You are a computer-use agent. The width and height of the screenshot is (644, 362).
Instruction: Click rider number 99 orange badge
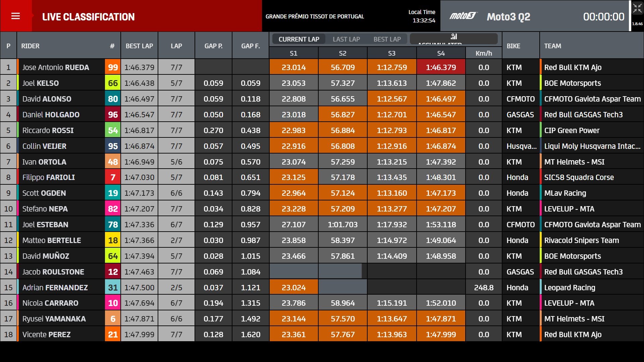pos(113,67)
